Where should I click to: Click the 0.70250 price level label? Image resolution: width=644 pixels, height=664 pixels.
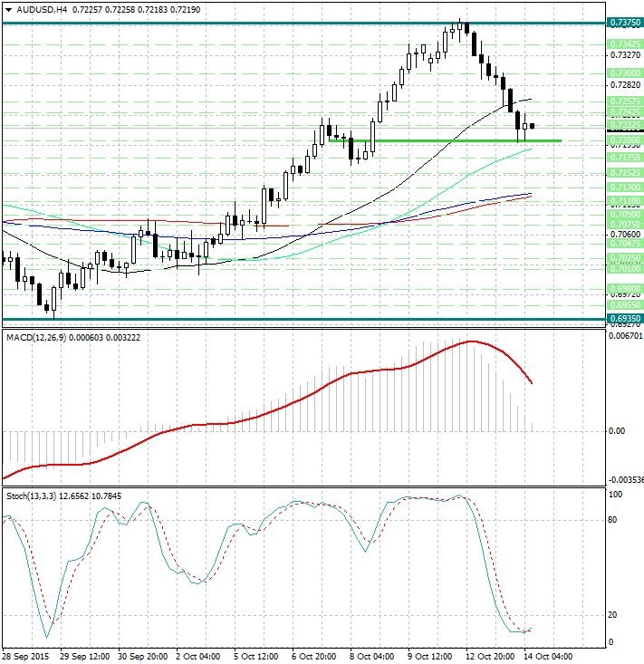pos(625,258)
